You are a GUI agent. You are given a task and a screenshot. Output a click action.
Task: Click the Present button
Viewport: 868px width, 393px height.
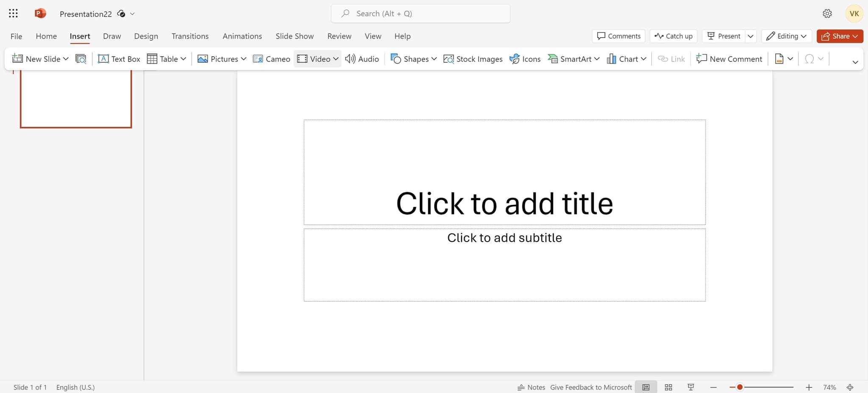tap(723, 36)
